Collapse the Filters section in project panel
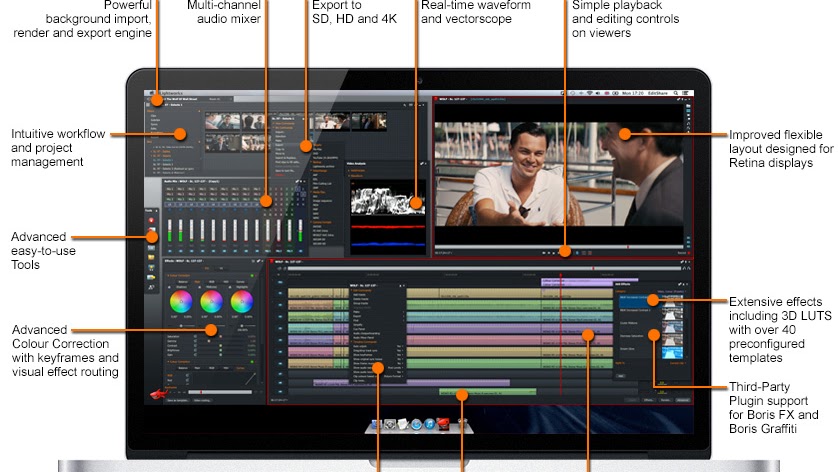 tap(199, 111)
